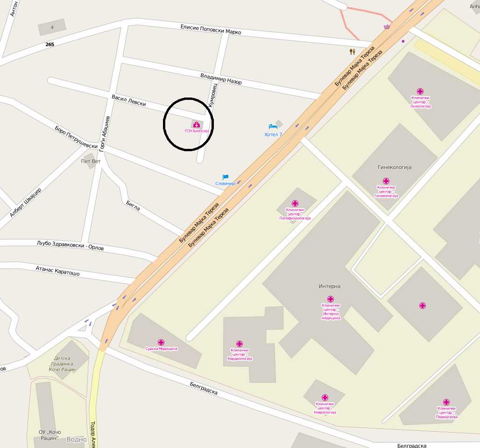Click the shopping basket marker icon
The width and height of the screenshot is (480, 448).
pyautogui.click(x=387, y=27)
